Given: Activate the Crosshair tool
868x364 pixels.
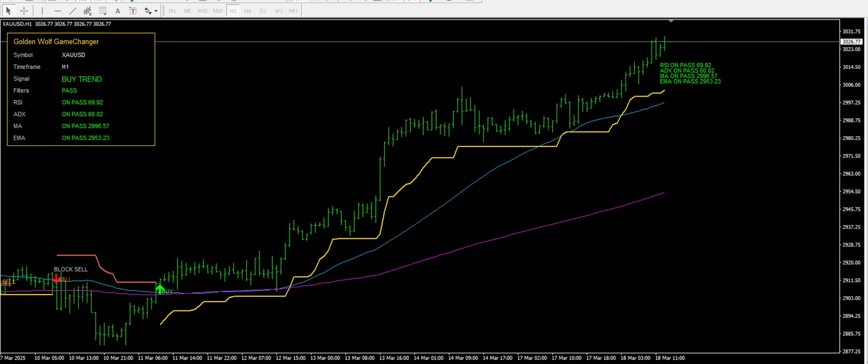Looking at the screenshot, I should pyautogui.click(x=24, y=11).
